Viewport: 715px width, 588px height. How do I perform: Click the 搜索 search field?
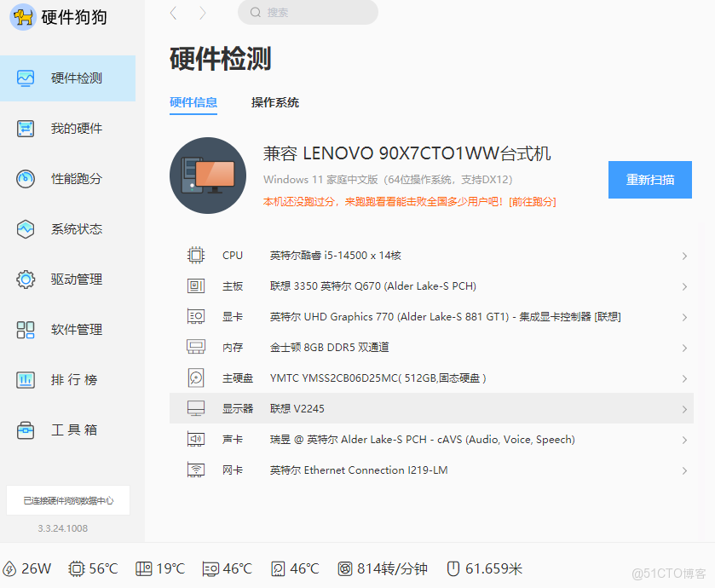click(x=307, y=13)
